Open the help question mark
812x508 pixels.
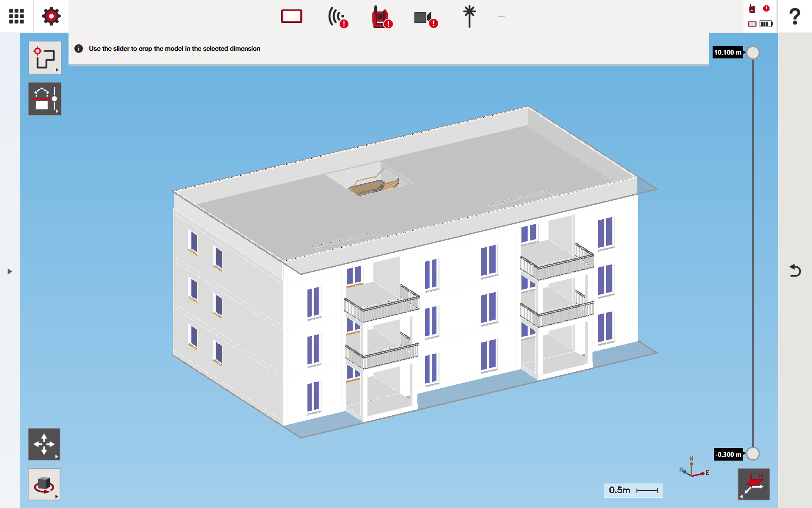[795, 17]
